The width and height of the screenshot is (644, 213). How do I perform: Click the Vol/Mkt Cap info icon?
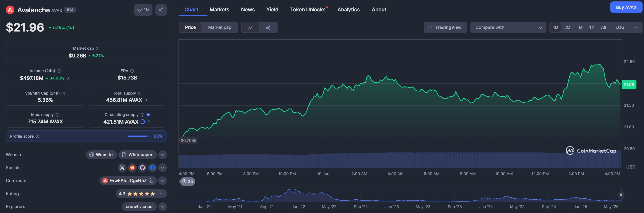click(x=63, y=93)
